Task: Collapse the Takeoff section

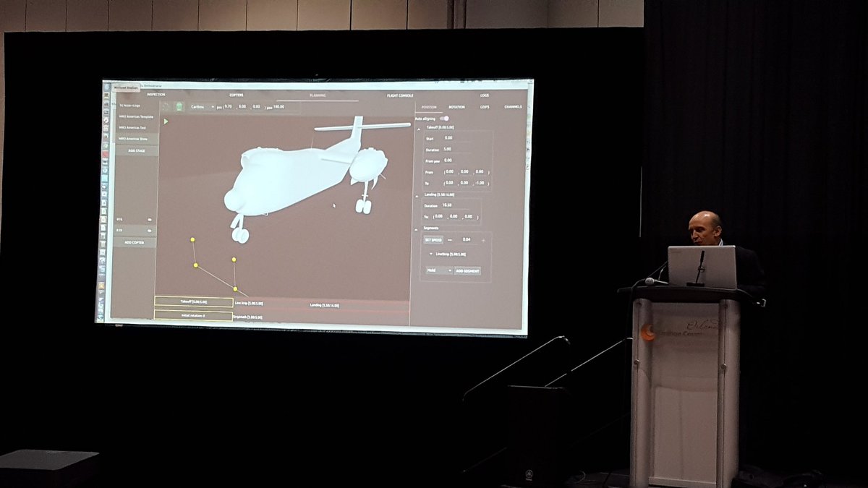Action: pyautogui.click(x=419, y=129)
